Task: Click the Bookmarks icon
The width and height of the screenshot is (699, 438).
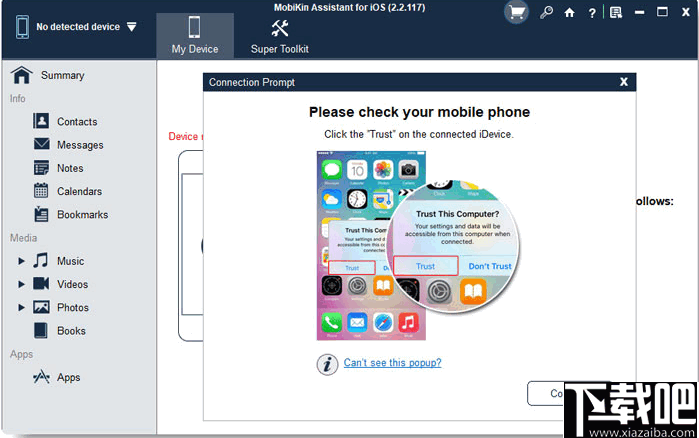Action: [x=41, y=214]
